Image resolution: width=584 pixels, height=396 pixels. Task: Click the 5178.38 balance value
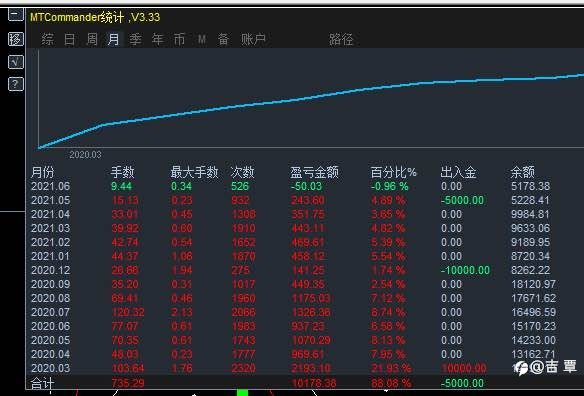tap(530, 186)
